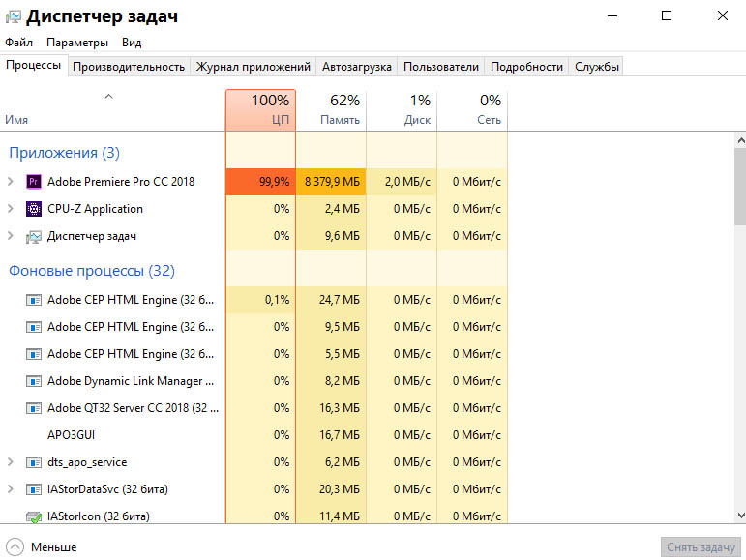Viewport: 746px width, 560px height.
Task: Click the 99,9% CPU value
Action: point(275,182)
